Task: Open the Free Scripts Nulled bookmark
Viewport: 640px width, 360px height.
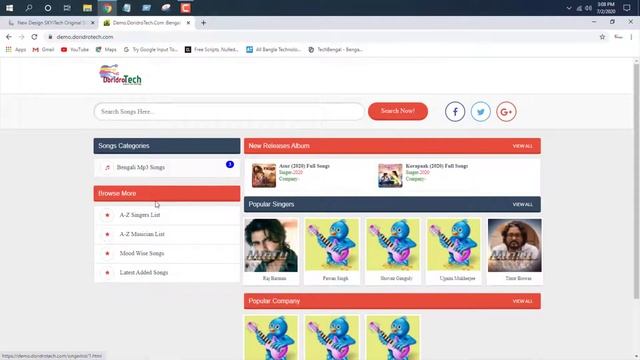Action: pos(211,49)
